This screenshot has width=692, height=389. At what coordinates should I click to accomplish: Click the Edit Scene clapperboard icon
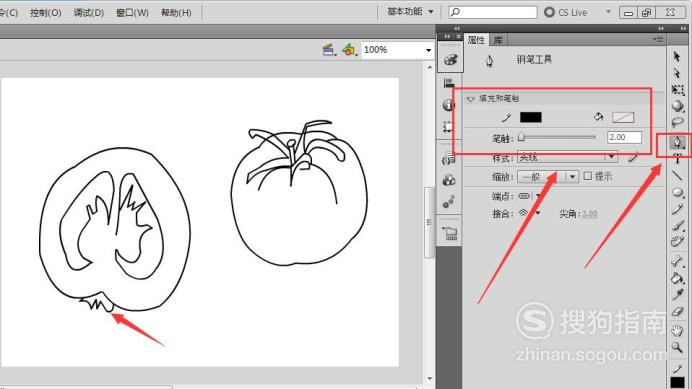coord(328,50)
